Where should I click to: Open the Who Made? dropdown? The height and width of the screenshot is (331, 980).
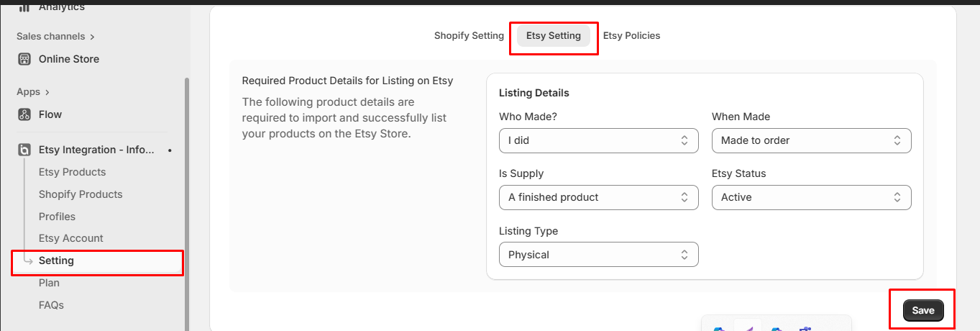598,140
